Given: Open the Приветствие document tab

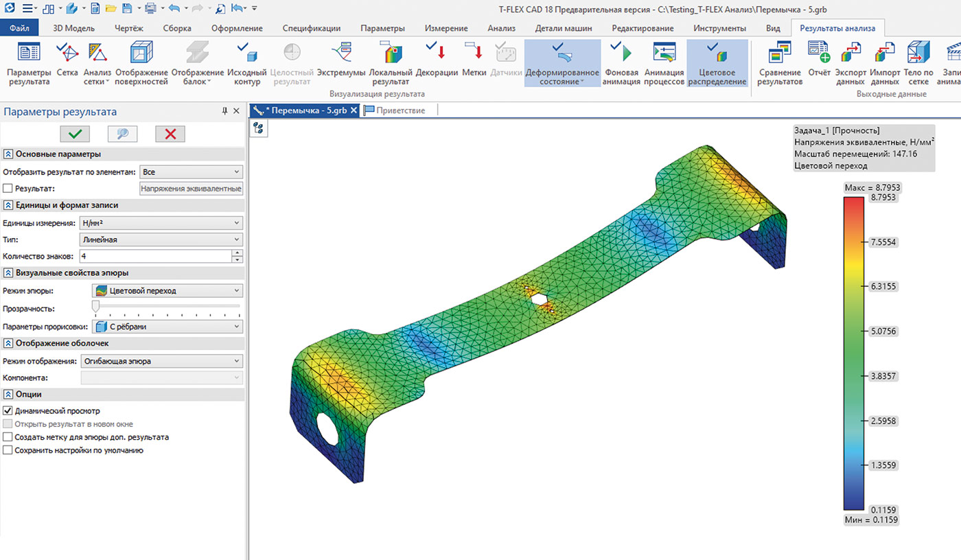Looking at the screenshot, I should click(x=395, y=110).
